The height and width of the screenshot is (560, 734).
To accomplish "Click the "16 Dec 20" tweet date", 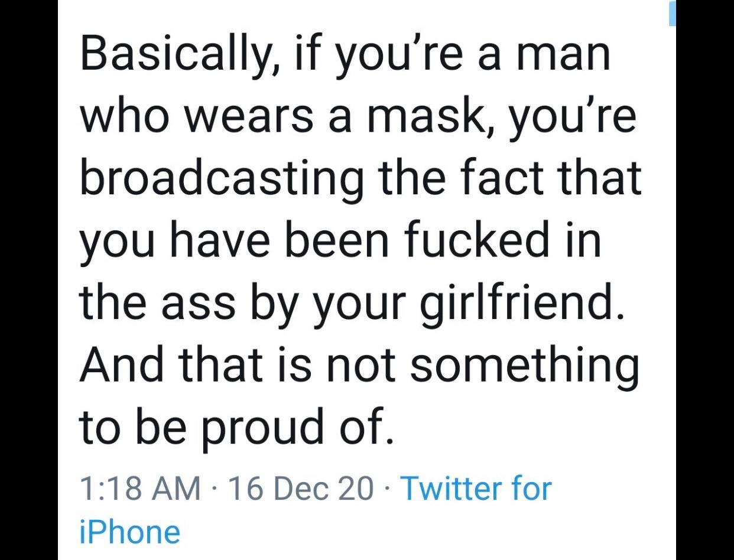I will (300, 489).
